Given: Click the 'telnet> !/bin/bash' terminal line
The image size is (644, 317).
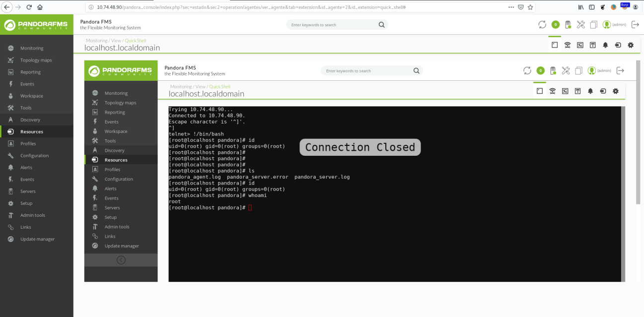Looking at the screenshot, I should [196, 134].
